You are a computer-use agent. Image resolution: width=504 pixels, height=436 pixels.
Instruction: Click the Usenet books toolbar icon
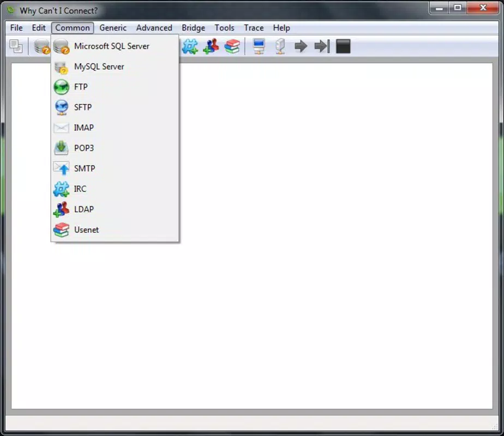tap(232, 46)
